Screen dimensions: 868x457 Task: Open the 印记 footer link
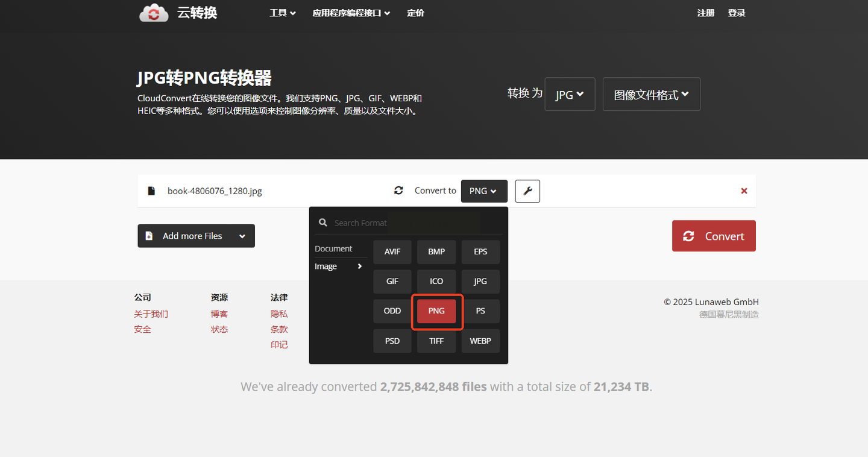[279, 345]
